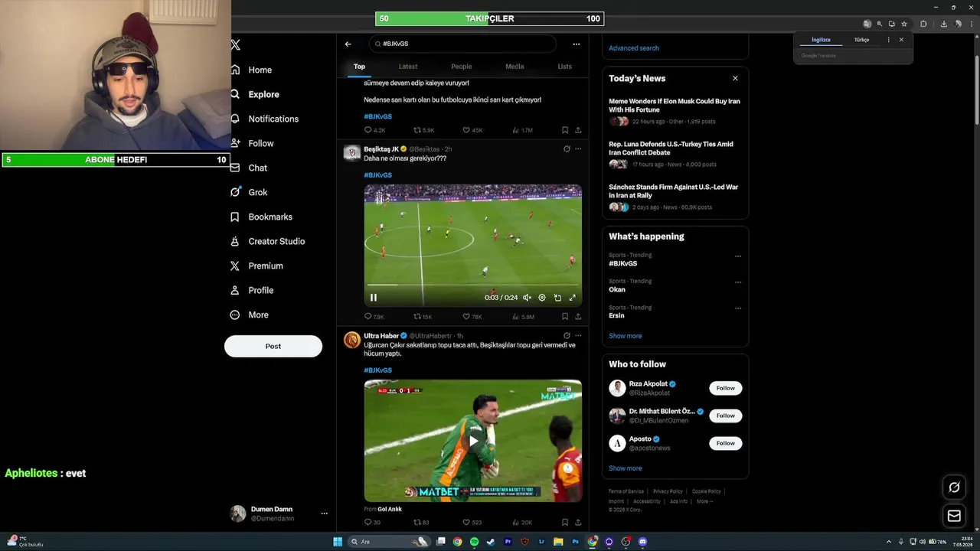Bookmark the Ultra Haber post
Image resolution: width=980 pixels, height=551 pixels.
565,523
